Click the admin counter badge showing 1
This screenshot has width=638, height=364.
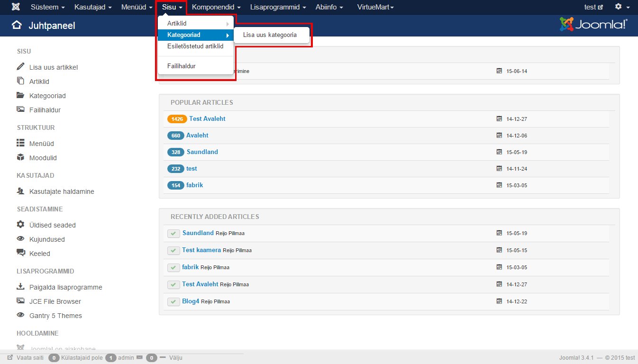(111, 358)
